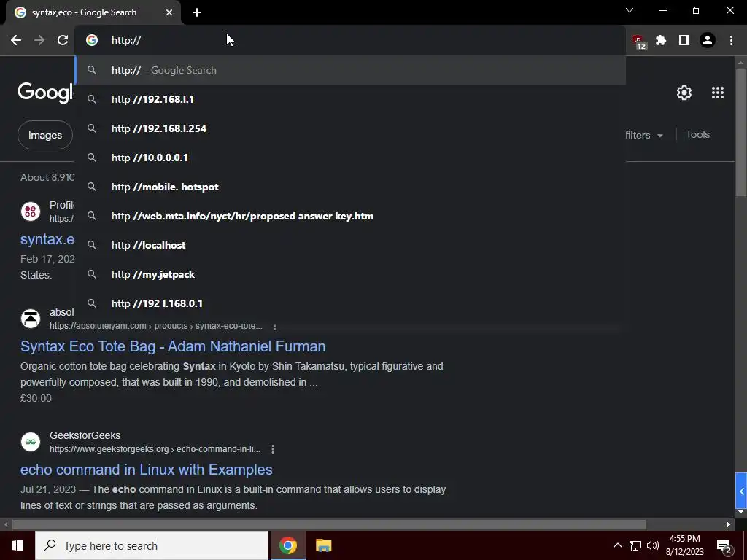Expand the filters dropdown

coord(644,135)
